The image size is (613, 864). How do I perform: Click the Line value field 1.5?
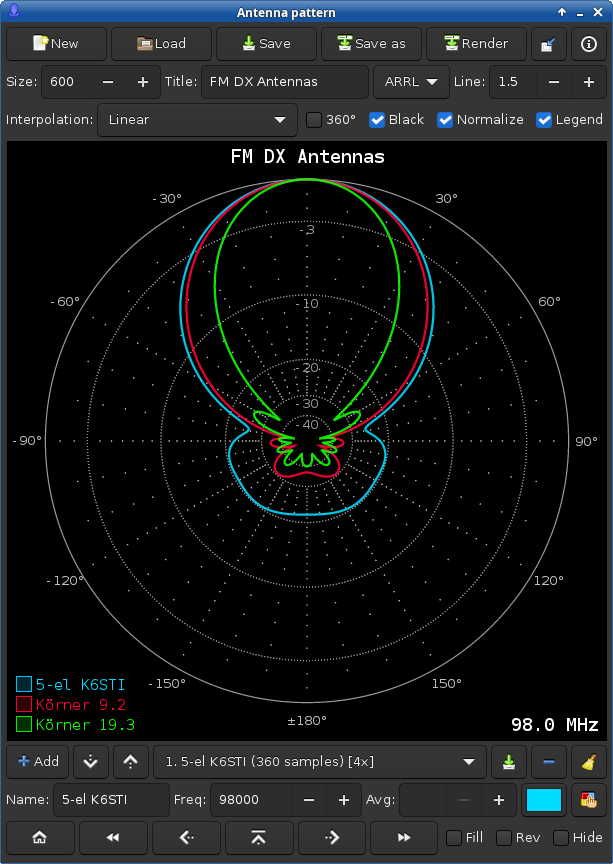point(513,82)
